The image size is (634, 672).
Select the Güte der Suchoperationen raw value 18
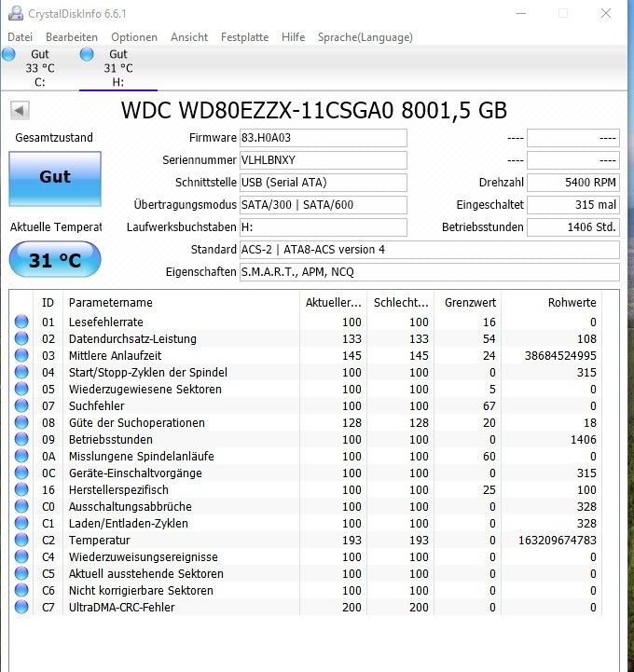pyautogui.click(x=590, y=422)
